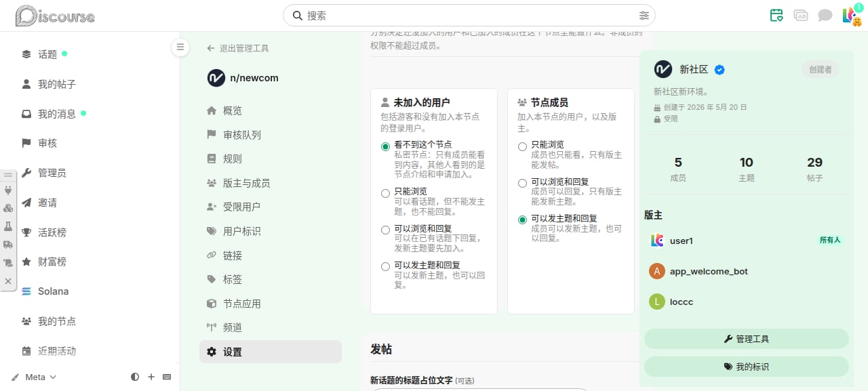Click the AD icon in the header
Screen dimensions: 868x391
pyautogui.click(x=801, y=15)
